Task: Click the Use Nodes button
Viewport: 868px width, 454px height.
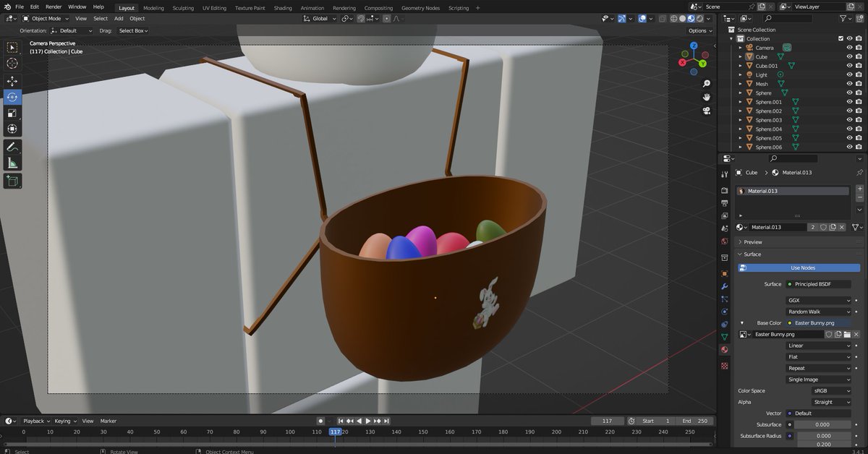Action: pos(799,267)
